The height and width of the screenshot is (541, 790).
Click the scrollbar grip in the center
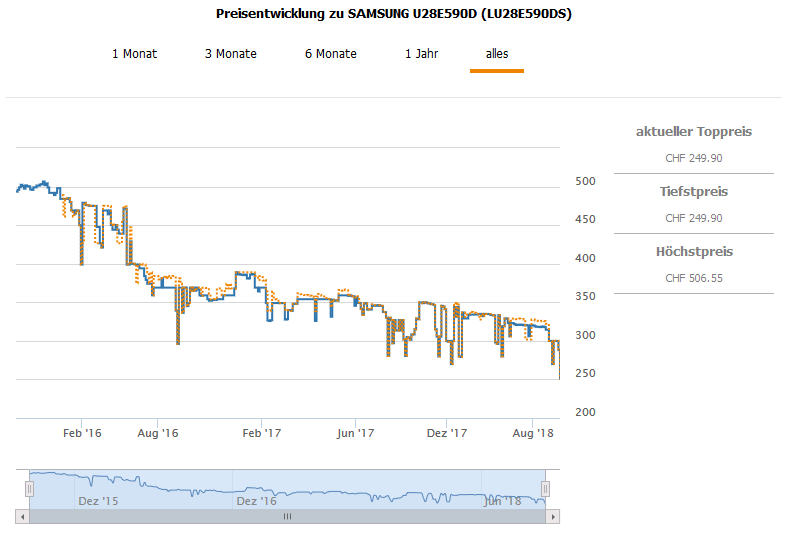click(287, 517)
